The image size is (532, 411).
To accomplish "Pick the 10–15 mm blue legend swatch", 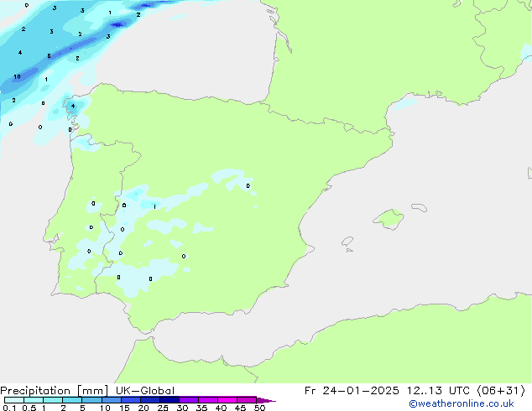I will [112, 400].
